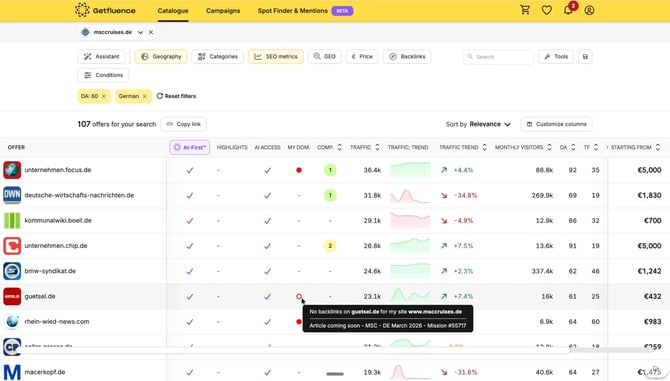
Task: Open the Catalogue tab
Action: point(173,11)
